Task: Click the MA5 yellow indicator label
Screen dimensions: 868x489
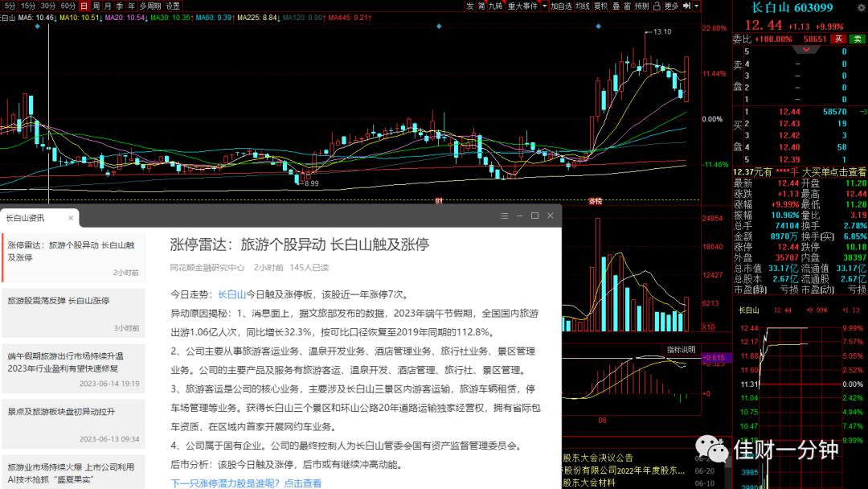Action: tap(36, 18)
